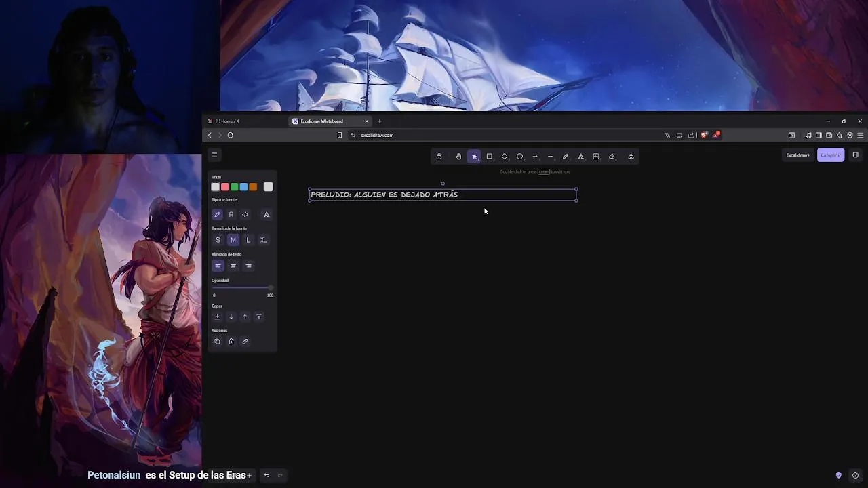Open the Excalidraw hamburger main menu
Viewport: 868px width, 488px height.
[214, 155]
